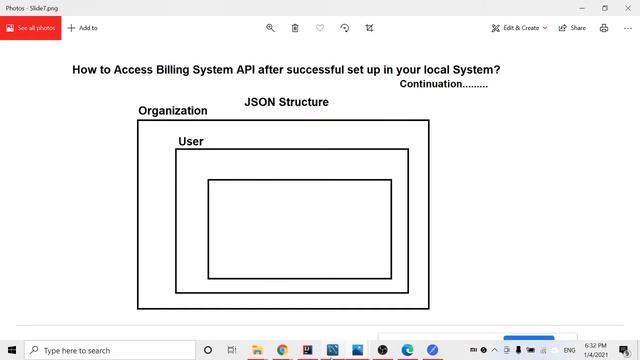Switch to Photos app taskbar icon

click(x=358, y=350)
